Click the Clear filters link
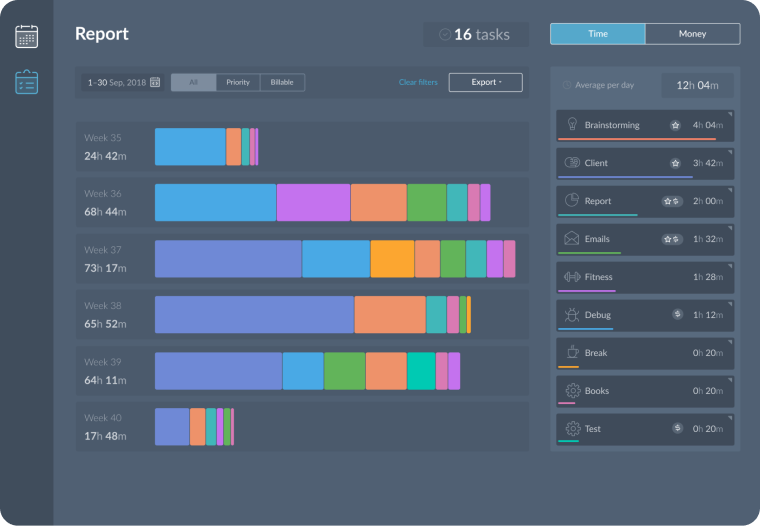This screenshot has height=526, width=760. pos(417,82)
